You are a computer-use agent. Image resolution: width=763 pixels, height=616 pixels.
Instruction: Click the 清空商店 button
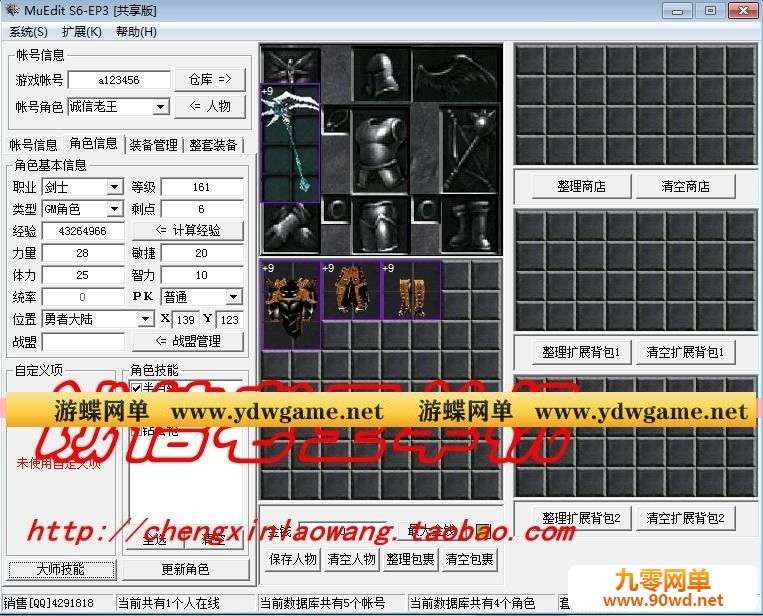pos(686,186)
